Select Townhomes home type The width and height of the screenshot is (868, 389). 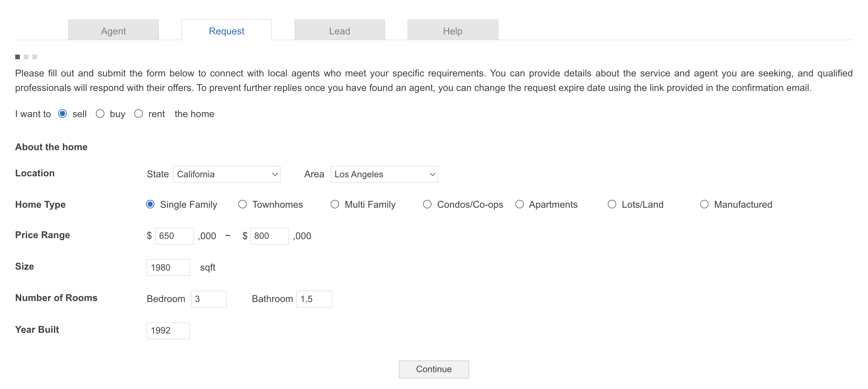(x=241, y=205)
